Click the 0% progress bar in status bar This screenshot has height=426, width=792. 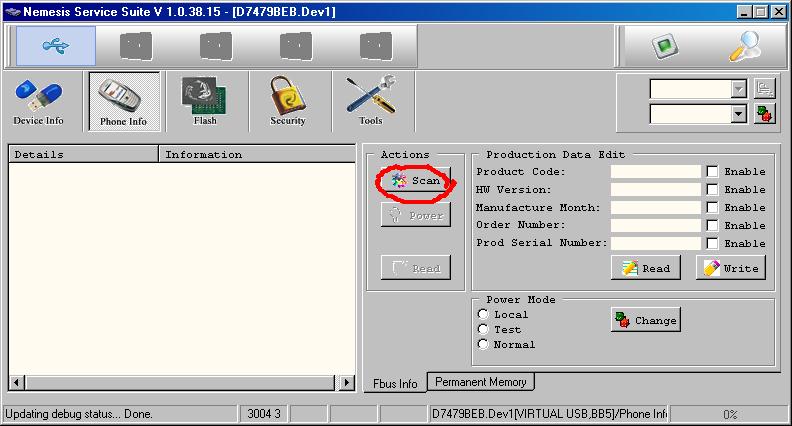[730, 414]
